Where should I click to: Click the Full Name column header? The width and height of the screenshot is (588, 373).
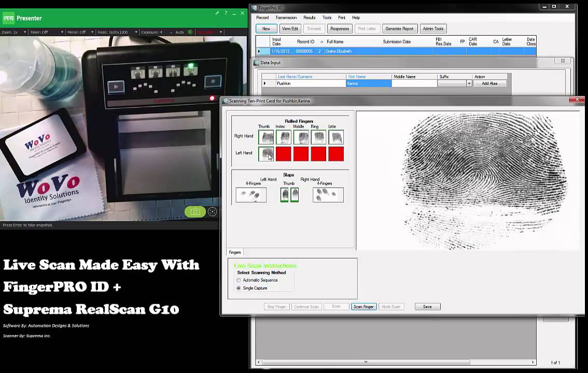point(335,41)
